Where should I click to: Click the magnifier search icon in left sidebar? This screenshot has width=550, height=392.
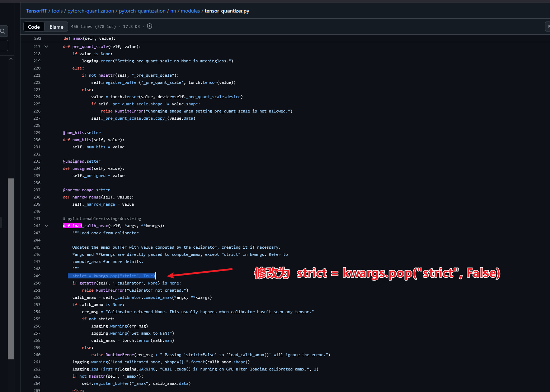click(x=3, y=31)
